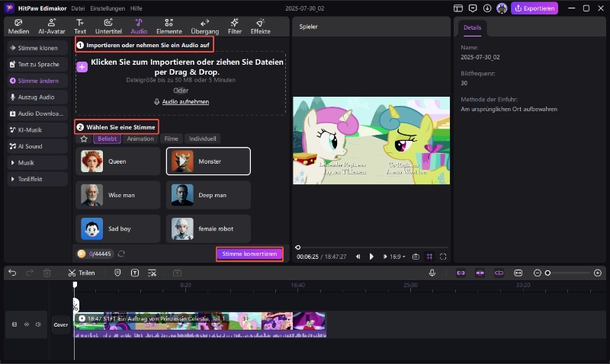Viewport: 610px width, 364px height.
Task: Select the Individuell voice category
Action: [202, 139]
